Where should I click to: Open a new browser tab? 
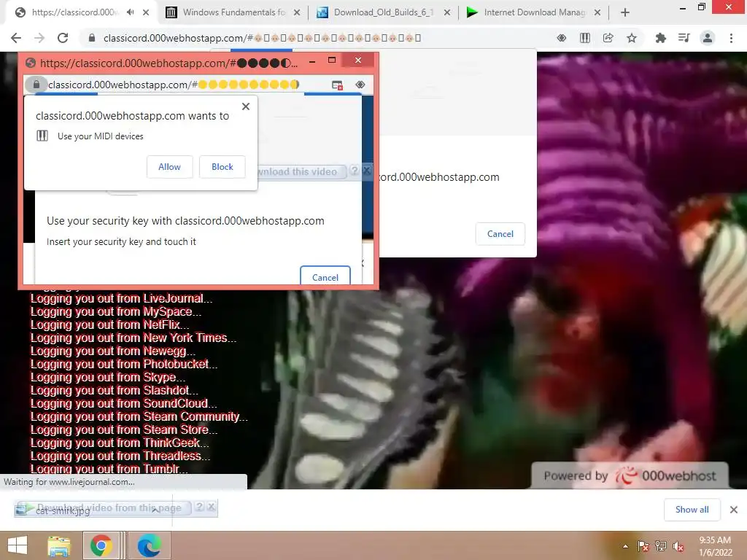point(625,12)
